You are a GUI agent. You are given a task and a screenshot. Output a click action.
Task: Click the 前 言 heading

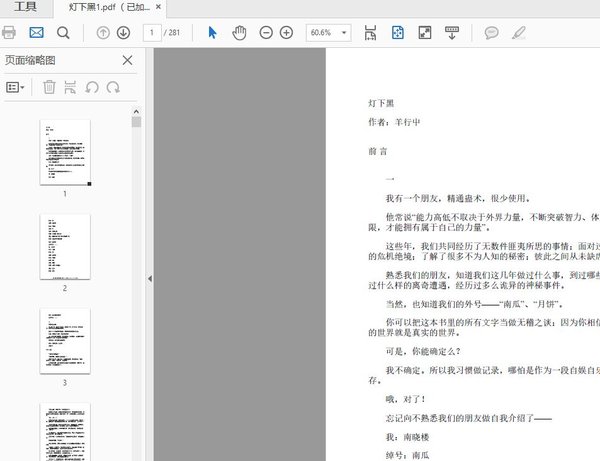tap(378, 151)
